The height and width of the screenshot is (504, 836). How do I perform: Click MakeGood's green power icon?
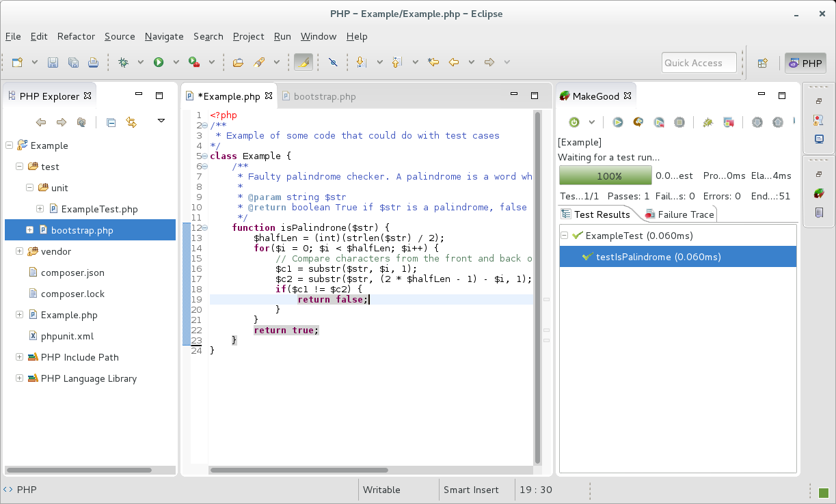[x=574, y=122]
